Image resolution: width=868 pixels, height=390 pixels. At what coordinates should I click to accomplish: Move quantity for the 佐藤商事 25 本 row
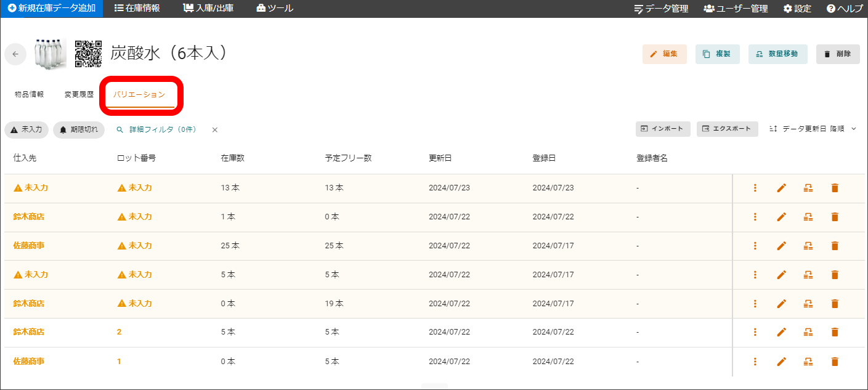coord(808,246)
